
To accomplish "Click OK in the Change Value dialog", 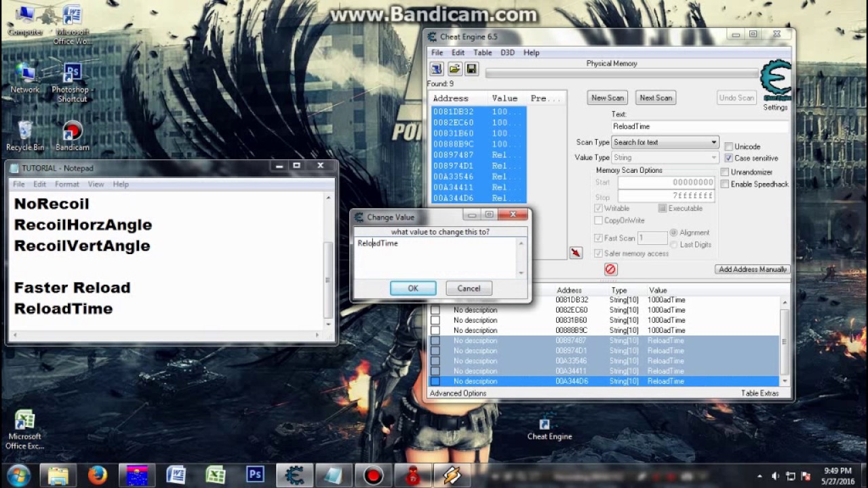I will tap(413, 288).
